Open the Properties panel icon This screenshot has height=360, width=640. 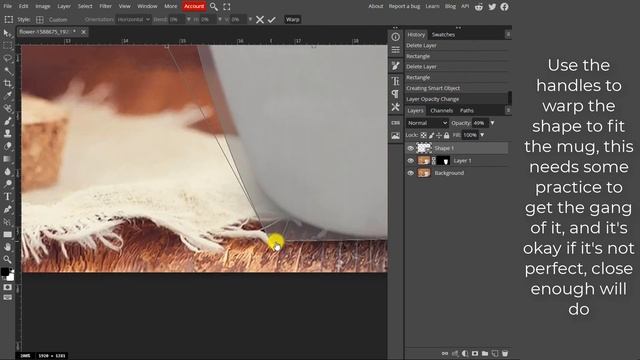click(396, 50)
